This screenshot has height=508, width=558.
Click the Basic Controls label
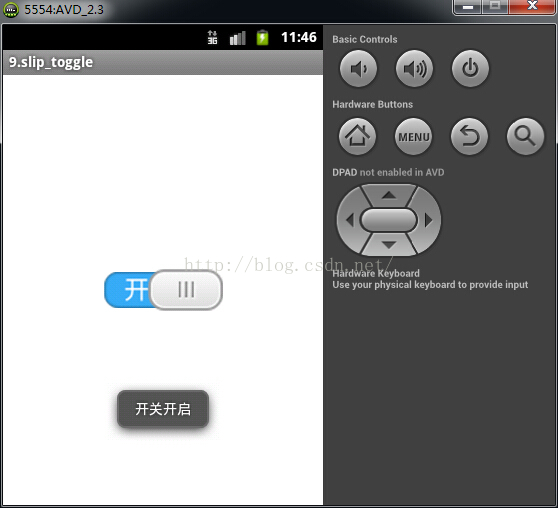(x=365, y=40)
